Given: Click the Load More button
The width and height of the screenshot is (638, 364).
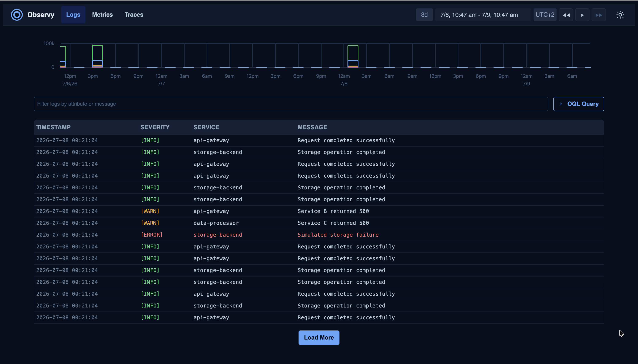Looking at the screenshot, I should point(319,337).
